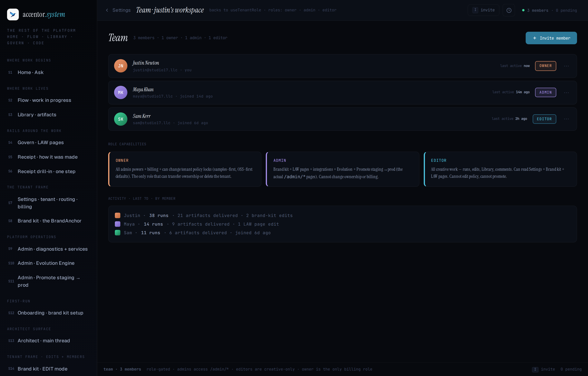Click the MK avatar for Maya Khan
Screen dimensions: 588x376
(121, 93)
